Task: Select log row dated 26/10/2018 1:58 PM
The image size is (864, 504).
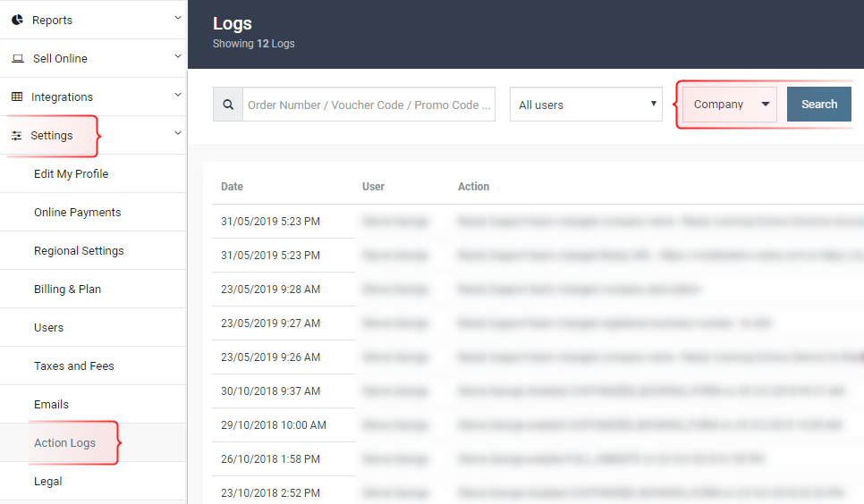Action: (538, 459)
